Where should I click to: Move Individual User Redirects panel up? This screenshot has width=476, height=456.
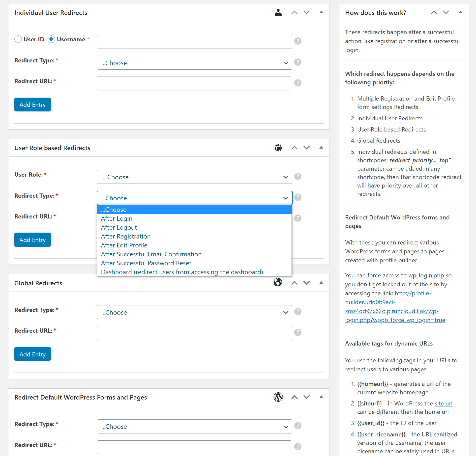(294, 12)
